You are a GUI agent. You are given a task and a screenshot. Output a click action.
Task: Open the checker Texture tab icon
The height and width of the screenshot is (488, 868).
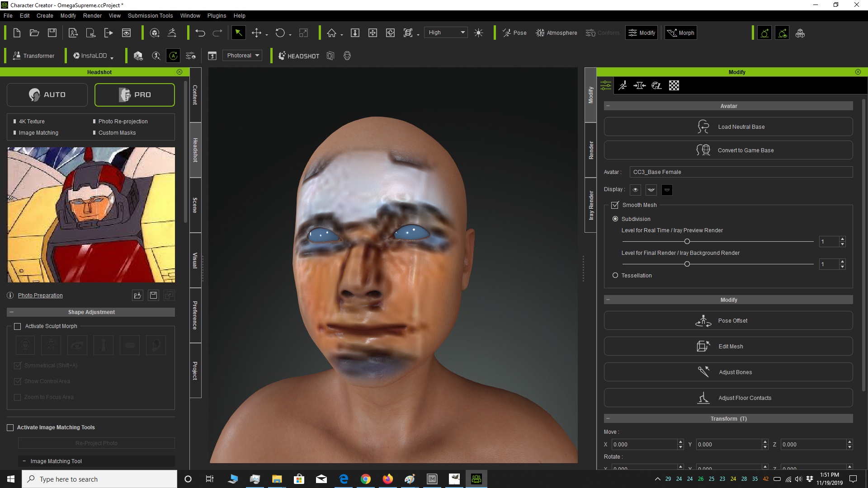pyautogui.click(x=674, y=85)
